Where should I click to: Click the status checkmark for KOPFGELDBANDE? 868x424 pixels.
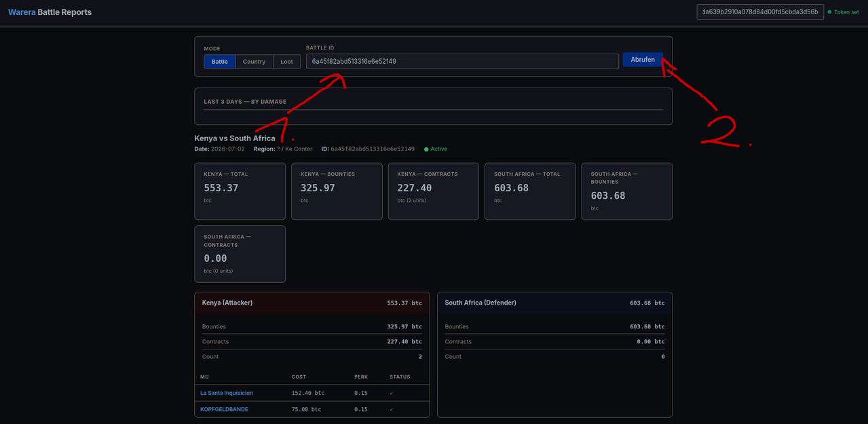click(x=392, y=409)
